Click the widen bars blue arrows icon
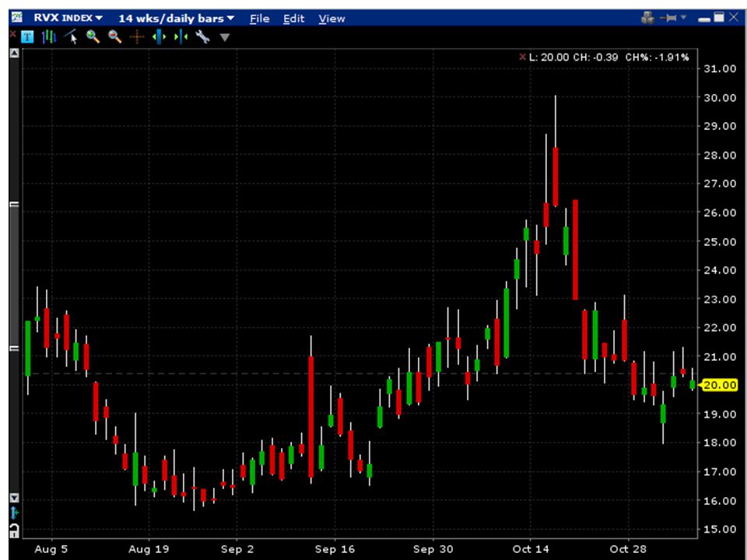Viewport: 747px width, 560px height. (159, 37)
